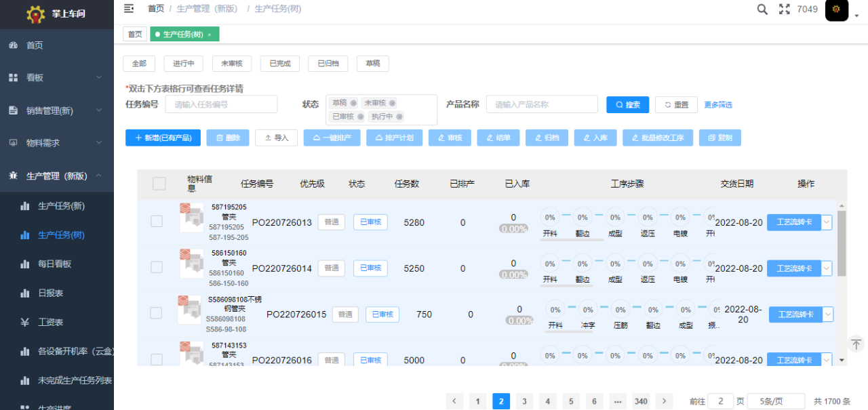Click the 更多筛选 link
868x410 pixels.
[717, 105]
